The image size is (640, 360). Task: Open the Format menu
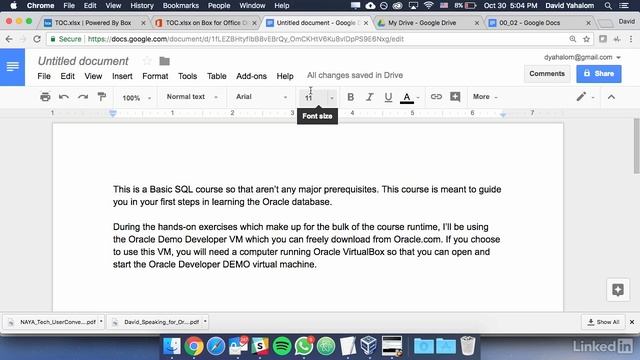point(155,76)
